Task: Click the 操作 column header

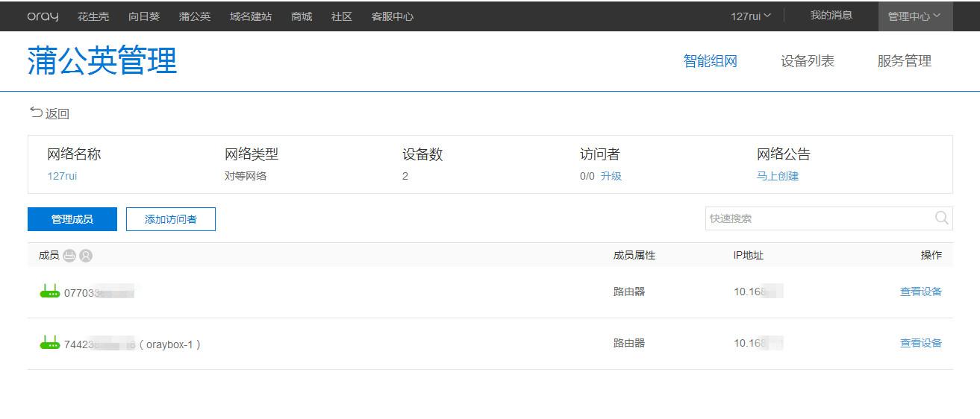Action: click(x=931, y=255)
